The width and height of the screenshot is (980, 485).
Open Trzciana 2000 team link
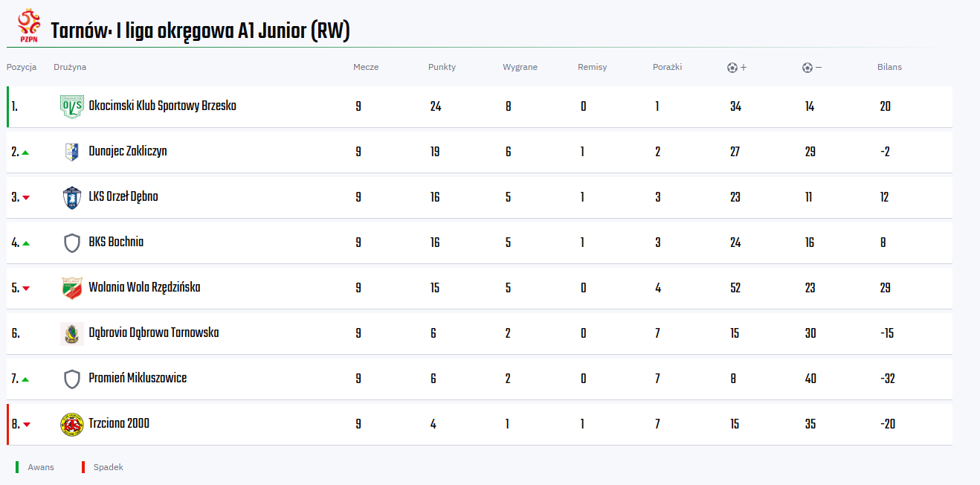(119, 423)
